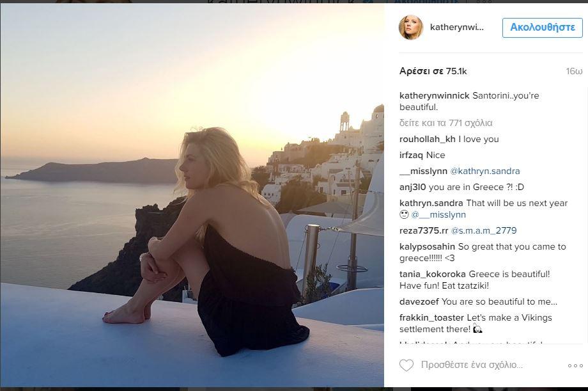588x391 pixels.
Task: Click the @s.m.a.m_2779 mention
Action: [484, 230]
